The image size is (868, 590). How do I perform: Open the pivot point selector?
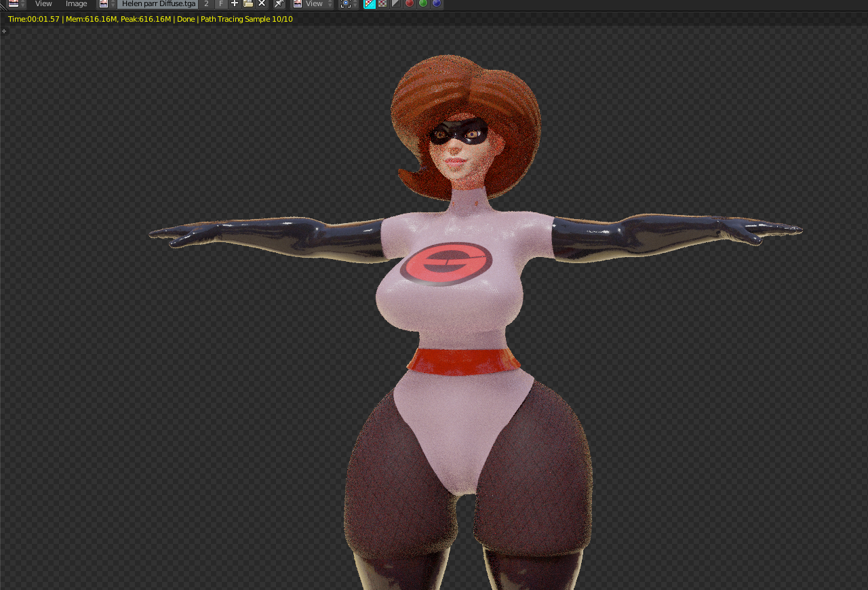coord(349,4)
